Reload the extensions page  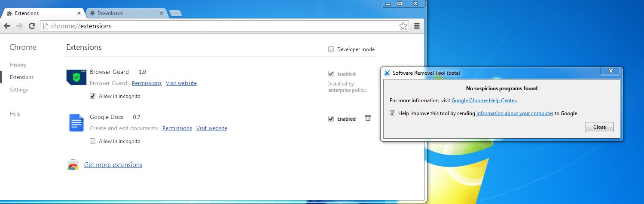(x=32, y=26)
